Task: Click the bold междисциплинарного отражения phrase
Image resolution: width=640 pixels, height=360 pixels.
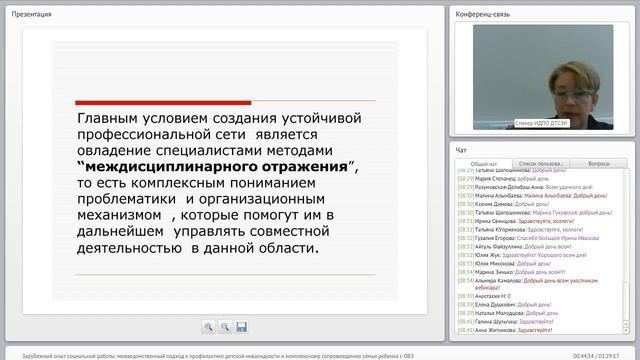Action: (216, 167)
